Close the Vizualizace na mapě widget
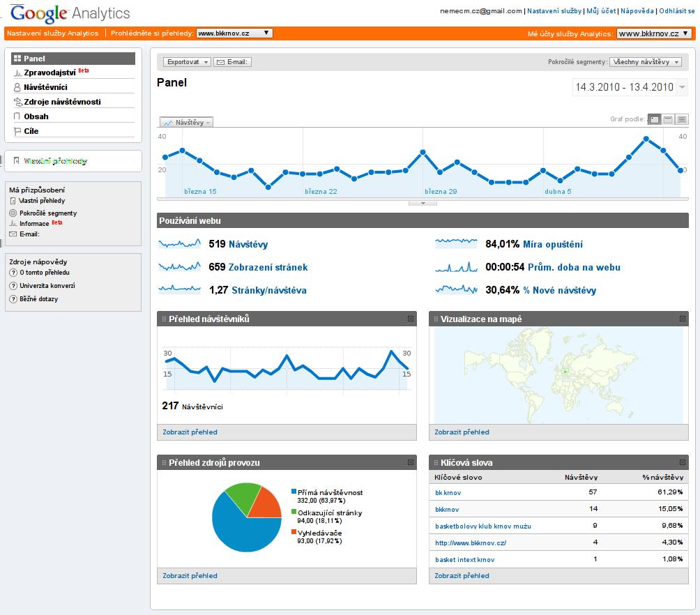 (x=682, y=319)
